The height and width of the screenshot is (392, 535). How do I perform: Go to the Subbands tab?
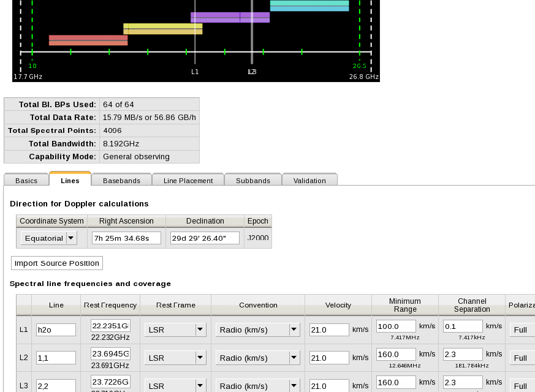tap(252, 180)
